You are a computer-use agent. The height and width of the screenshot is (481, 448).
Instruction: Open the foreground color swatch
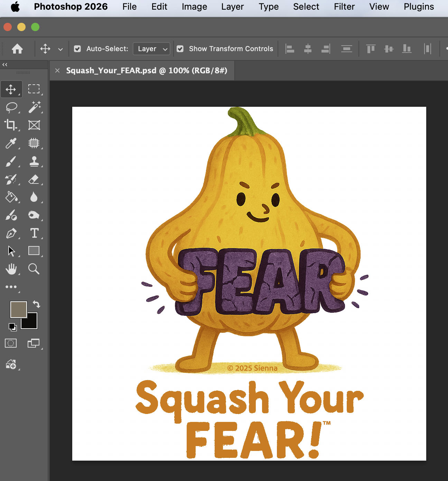tap(19, 309)
